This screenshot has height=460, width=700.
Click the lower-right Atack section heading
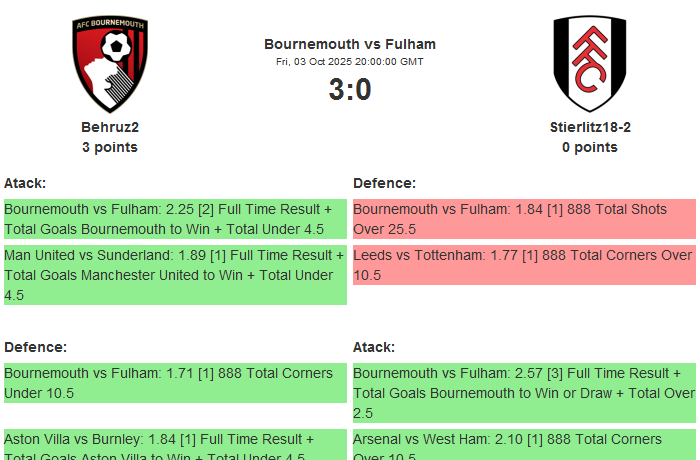(x=374, y=347)
